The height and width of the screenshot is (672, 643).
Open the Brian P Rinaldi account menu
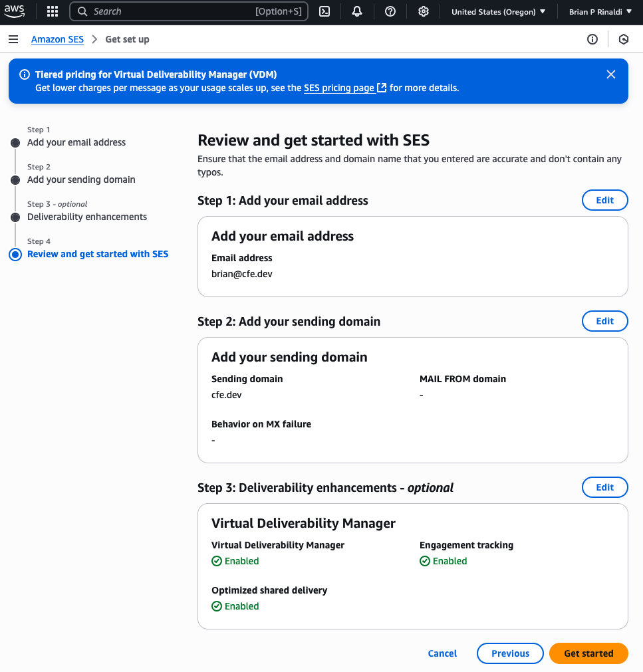600,11
